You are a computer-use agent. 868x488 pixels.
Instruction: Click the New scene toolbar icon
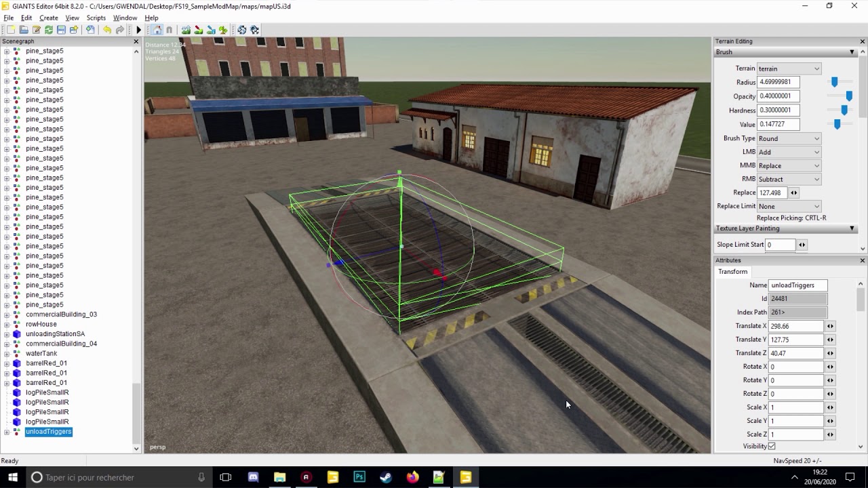[x=11, y=30]
